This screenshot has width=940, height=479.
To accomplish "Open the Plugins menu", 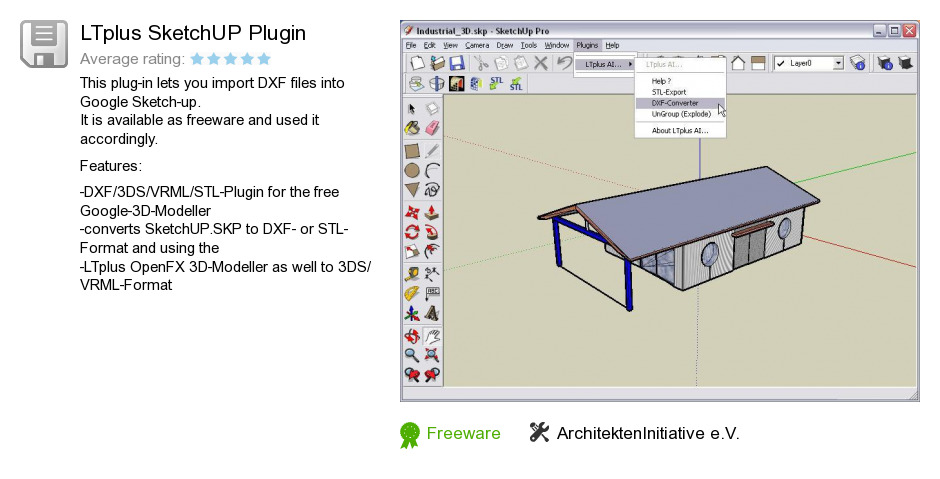I will click(x=587, y=45).
